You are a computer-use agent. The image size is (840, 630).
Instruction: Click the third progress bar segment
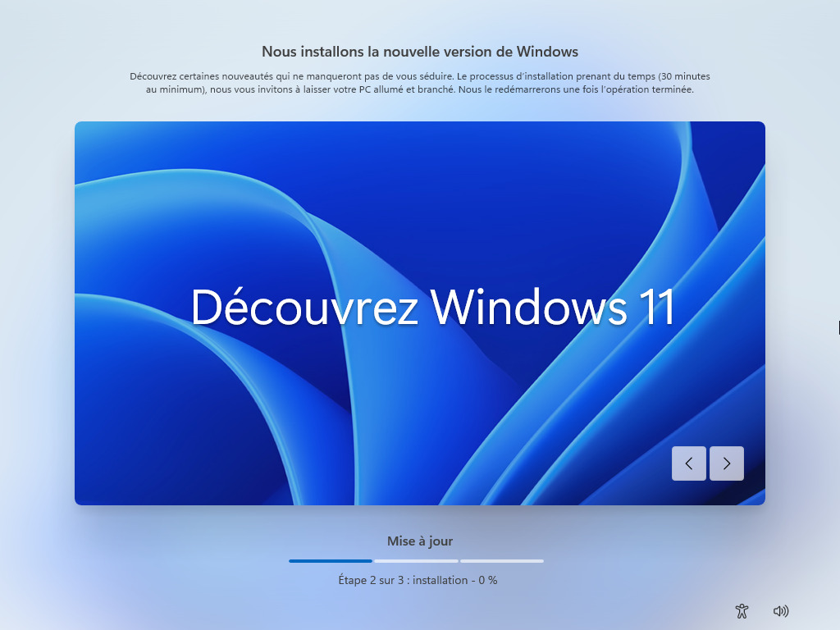click(502, 561)
